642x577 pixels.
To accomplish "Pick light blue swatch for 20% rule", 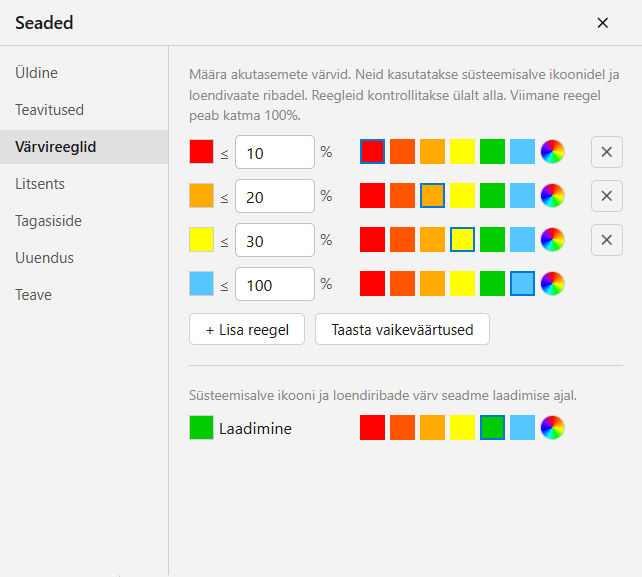I will click(522, 196).
